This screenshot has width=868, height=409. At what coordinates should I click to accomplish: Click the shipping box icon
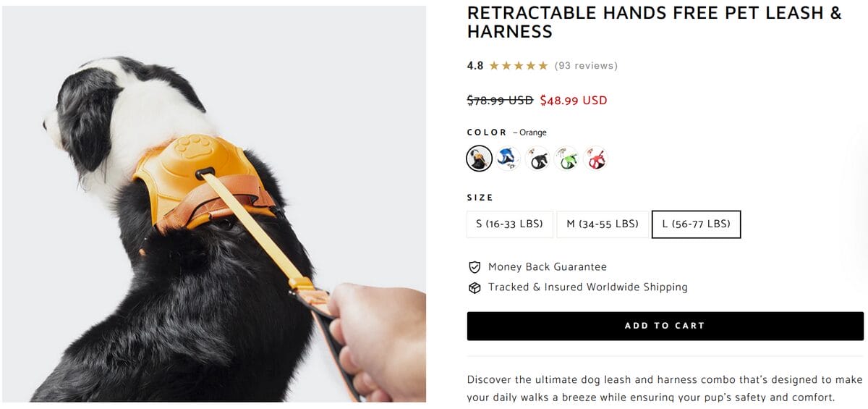click(x=475, y=287)
